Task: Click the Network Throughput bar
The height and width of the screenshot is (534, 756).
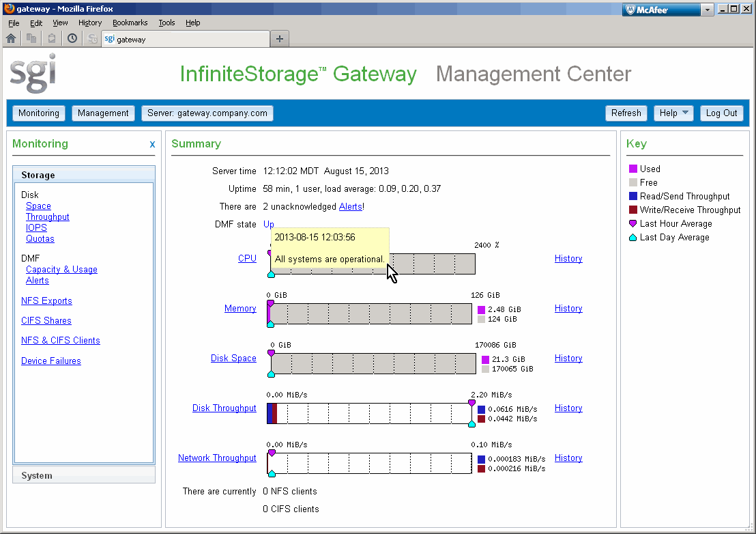Action: click(x=369, y=463)
